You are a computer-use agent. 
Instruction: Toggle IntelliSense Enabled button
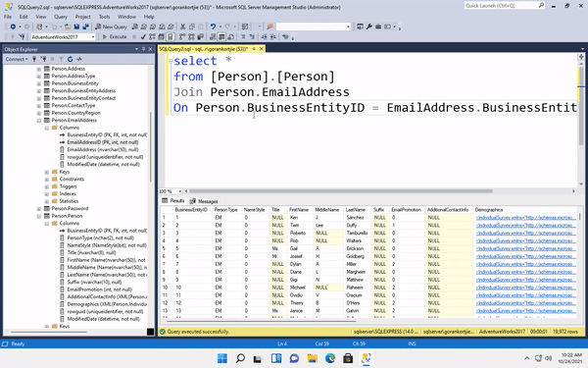170,37
